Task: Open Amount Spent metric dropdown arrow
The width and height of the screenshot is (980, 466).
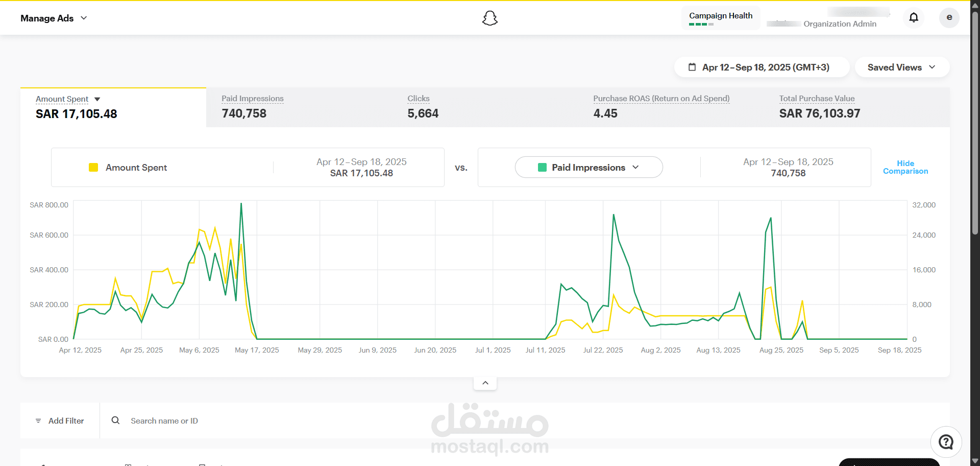Action: (97, 99)
